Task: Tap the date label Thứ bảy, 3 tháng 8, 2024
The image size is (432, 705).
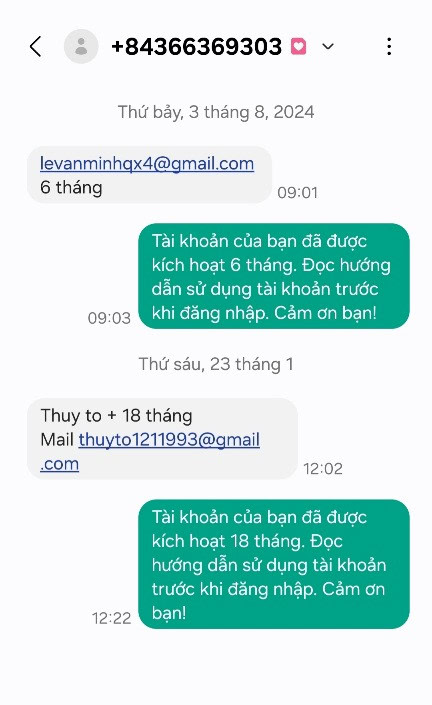Action: 216,112
